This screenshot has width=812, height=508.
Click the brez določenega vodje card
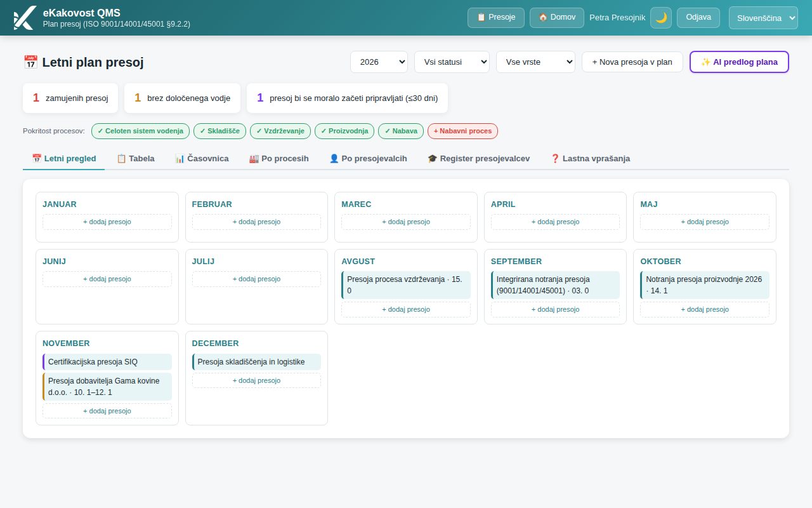tap(182, 98)
